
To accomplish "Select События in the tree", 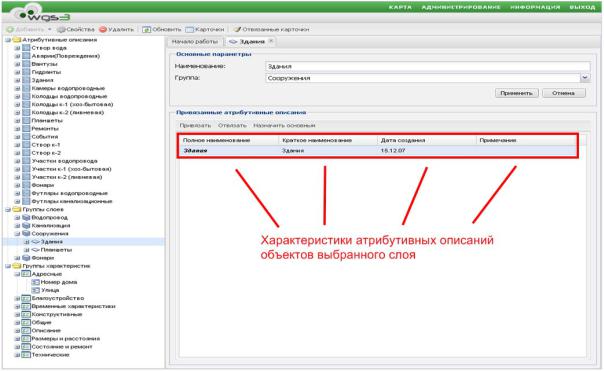I will pos(45,137).
